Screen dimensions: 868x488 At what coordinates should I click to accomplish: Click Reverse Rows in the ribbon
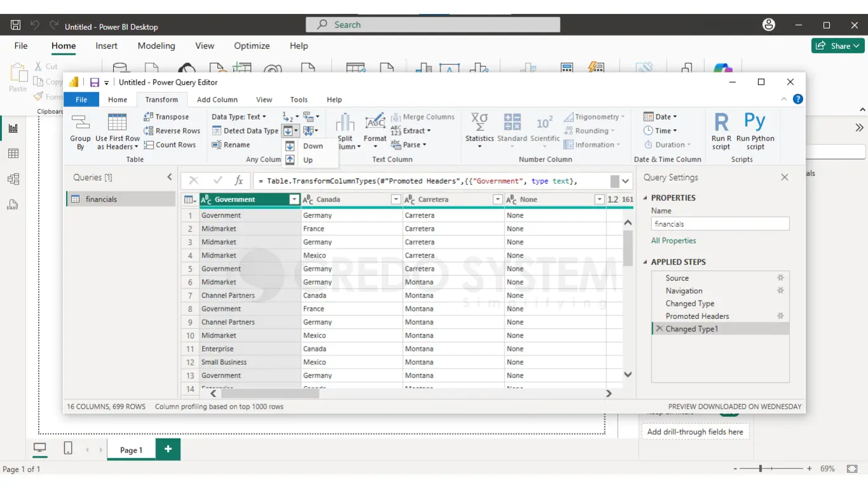pyautogui.click(x=172, y=131)
